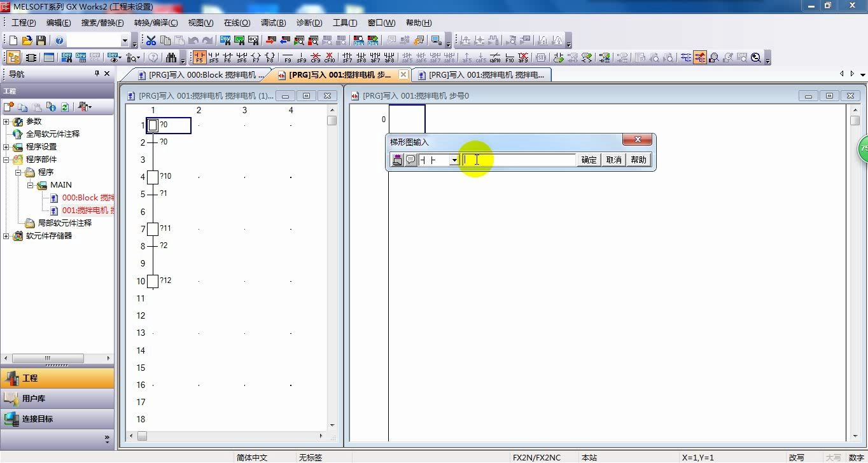868x463 pixels.
Task: Click the 确定 button
Action: [589, 160]
